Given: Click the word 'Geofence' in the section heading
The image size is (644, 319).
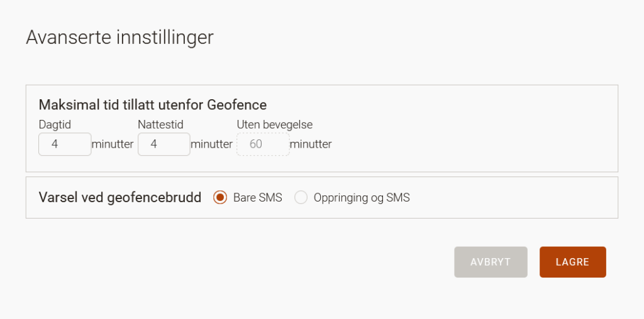Looking at the screenshot, I should [237, 105].
